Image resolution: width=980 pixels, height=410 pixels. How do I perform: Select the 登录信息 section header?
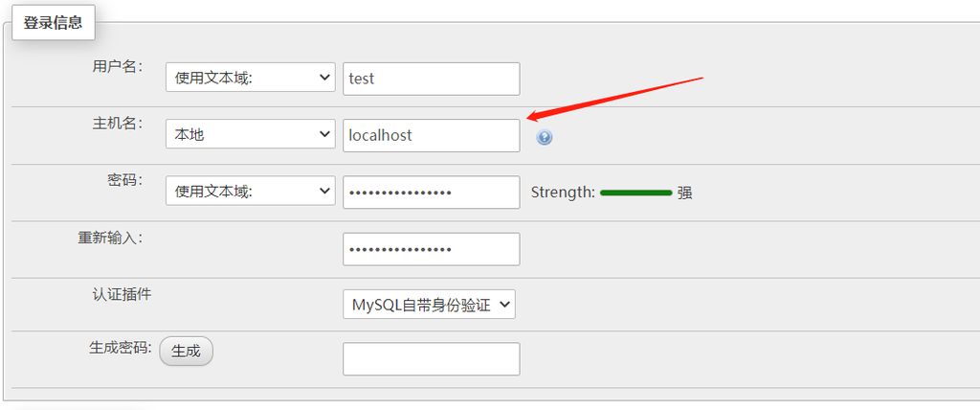(53, 23)
